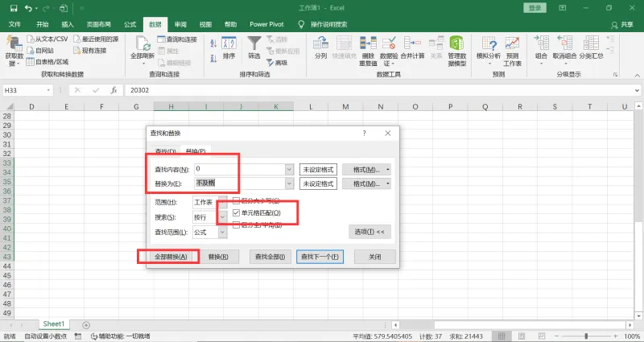Collapse options with 选项 << button
The width and height of the screenshot is (644, 342).
click(369, 232)
